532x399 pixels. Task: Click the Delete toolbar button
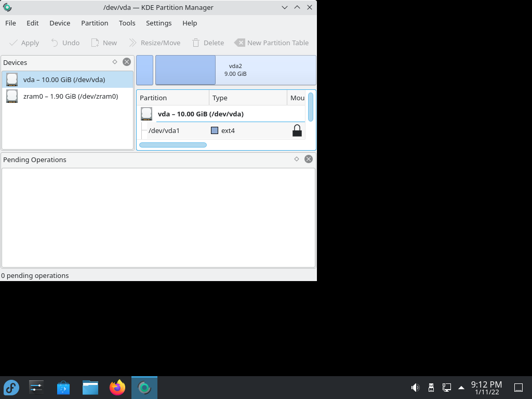(208, 43)
